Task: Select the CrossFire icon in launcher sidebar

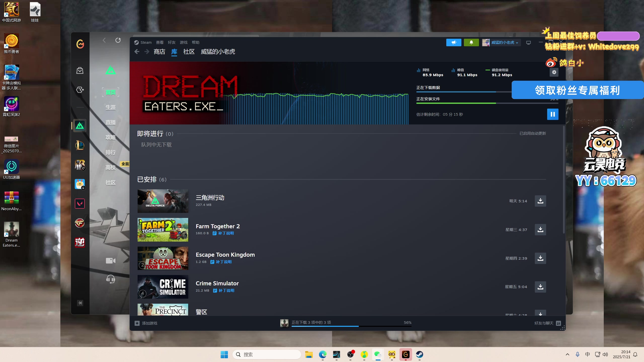Action: coord(80,223)
